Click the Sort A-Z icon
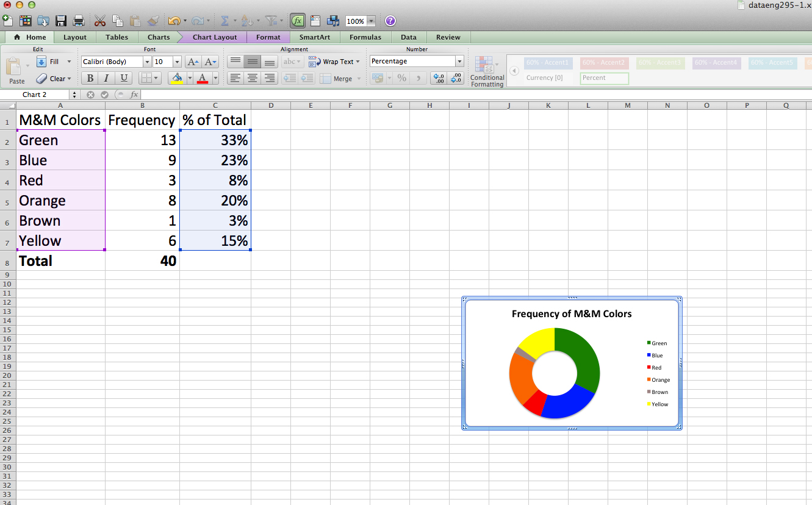Image resolution: width=812 pixels, height=505 pixels. [247, 21]
